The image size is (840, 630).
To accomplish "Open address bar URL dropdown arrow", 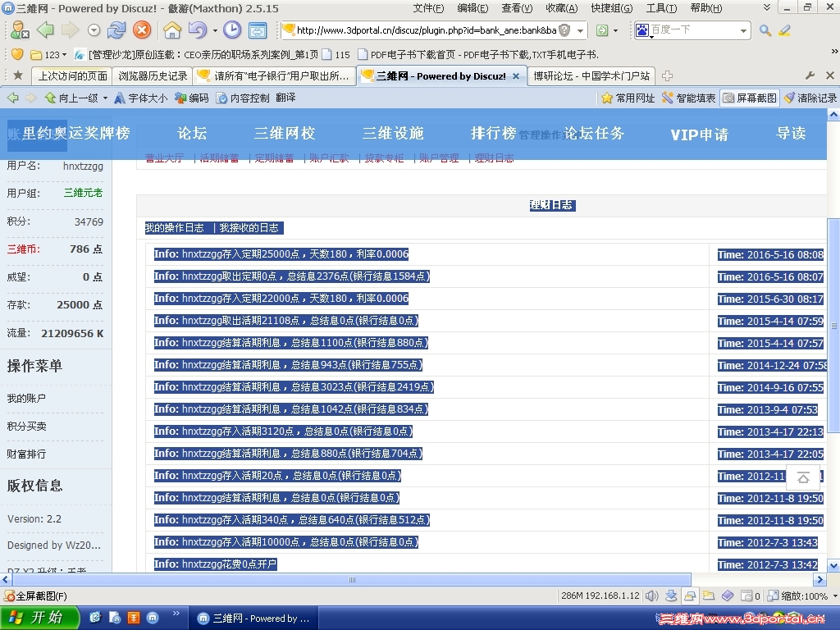I will 580,30.
